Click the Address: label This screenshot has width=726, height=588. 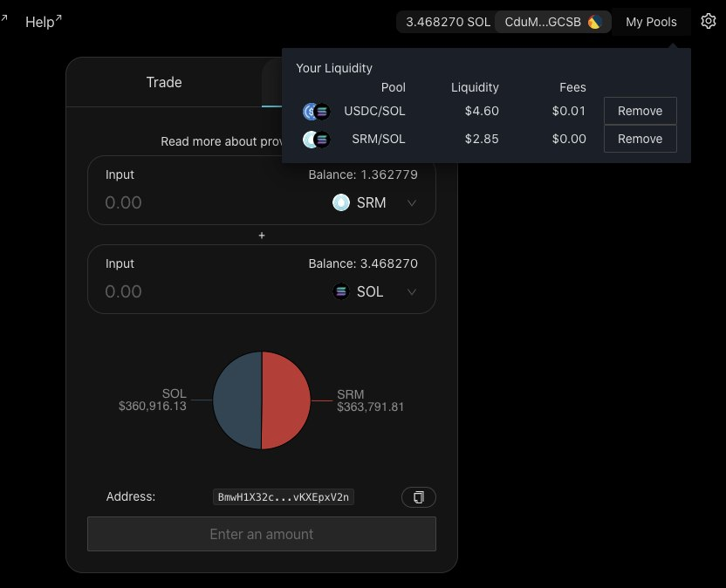(x=131, y=496)
